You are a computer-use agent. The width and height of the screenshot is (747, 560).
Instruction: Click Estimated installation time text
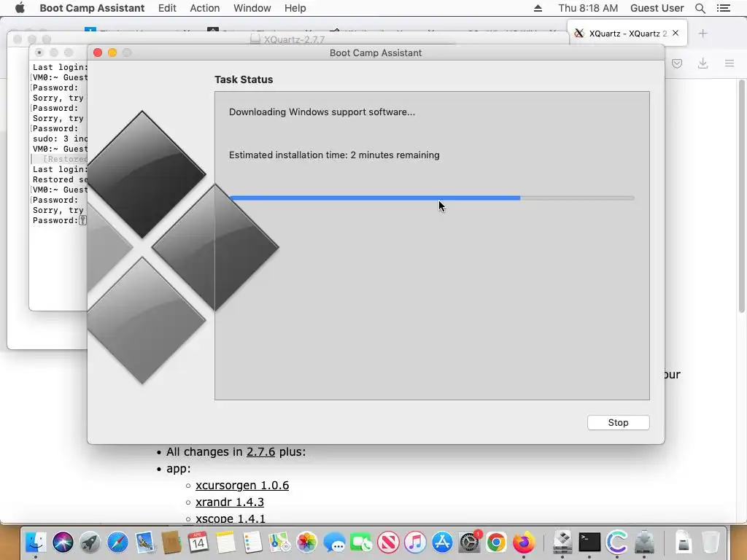tap(334, 155)
